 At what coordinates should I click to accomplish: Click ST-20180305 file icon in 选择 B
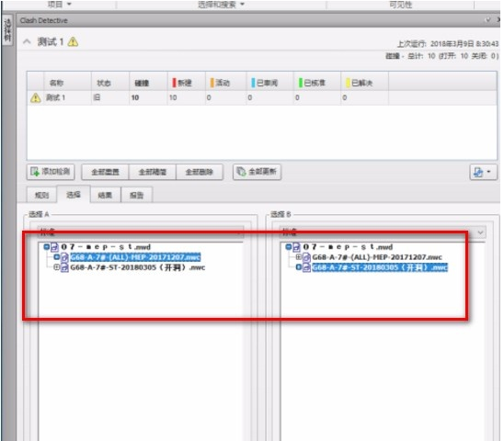click(306, 267)
